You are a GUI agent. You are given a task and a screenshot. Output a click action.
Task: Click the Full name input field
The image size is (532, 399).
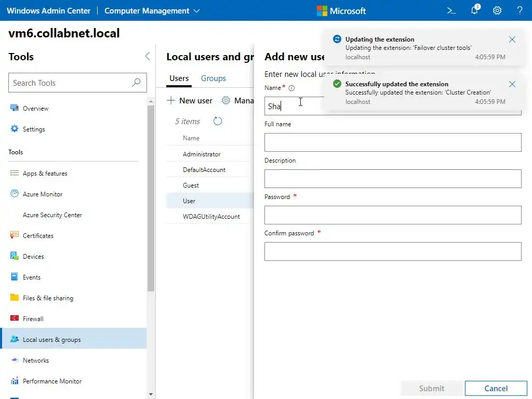tap(393, 142)
